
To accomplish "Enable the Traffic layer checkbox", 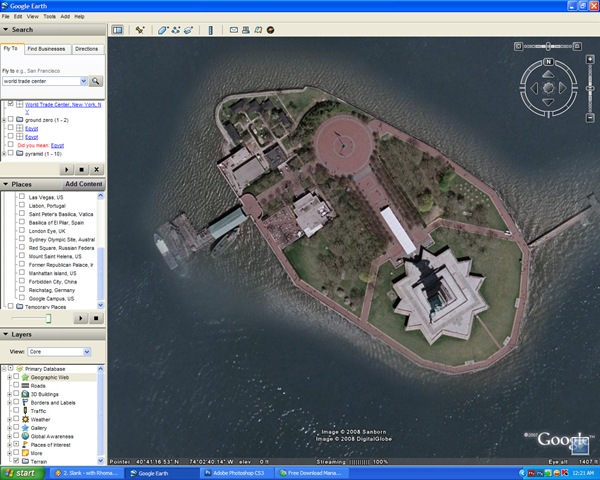I will point(16,410).
